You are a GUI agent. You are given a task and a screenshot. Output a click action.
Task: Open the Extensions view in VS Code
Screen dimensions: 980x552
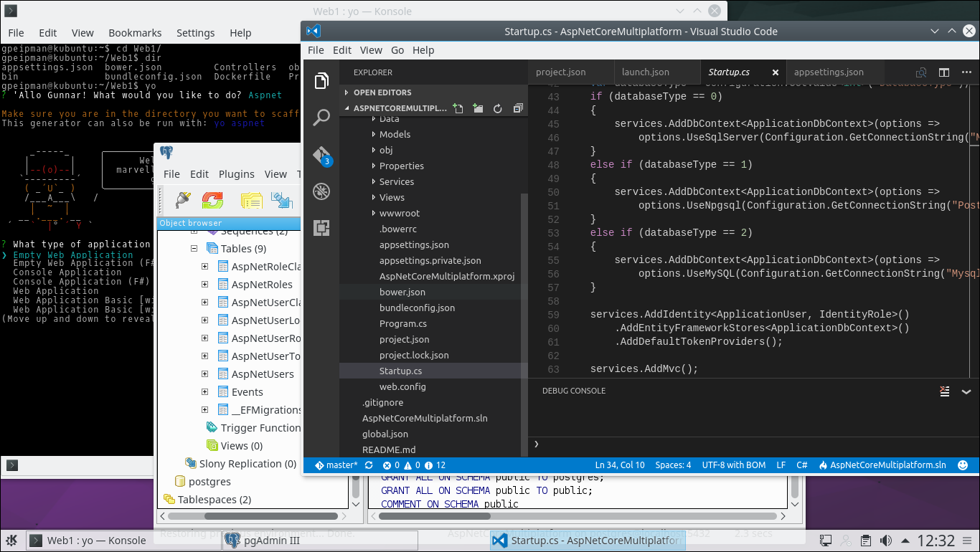pyautogui.click(x=321, y=229)
